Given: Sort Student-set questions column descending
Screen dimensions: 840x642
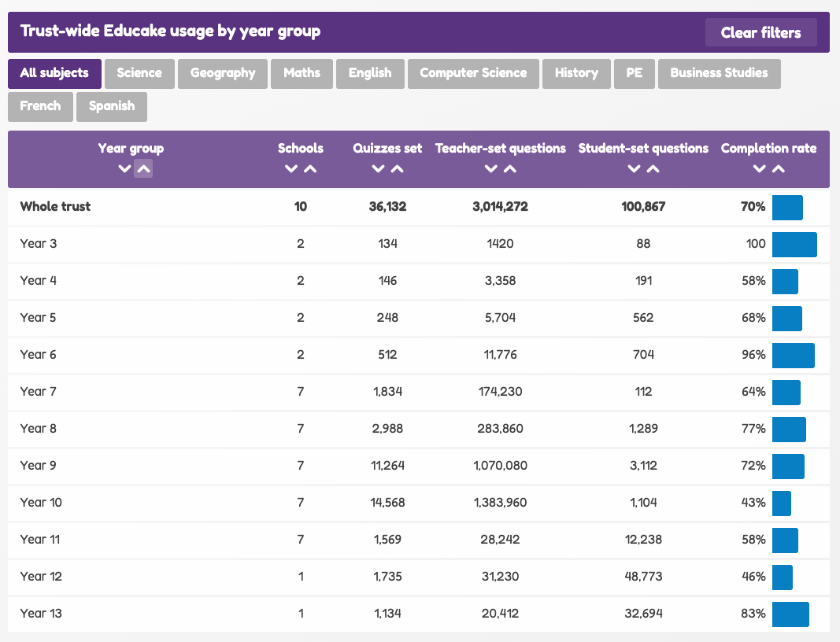Looking at the screenshot, I should [634, 168].
